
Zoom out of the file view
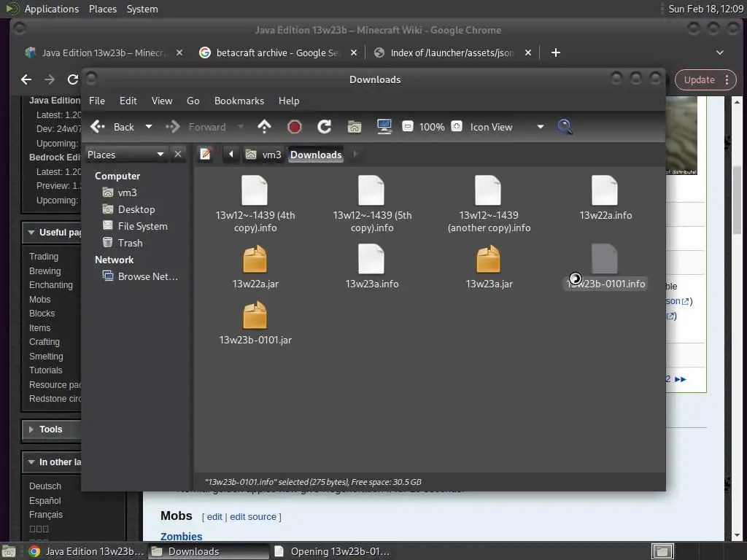tap(407, 127)
